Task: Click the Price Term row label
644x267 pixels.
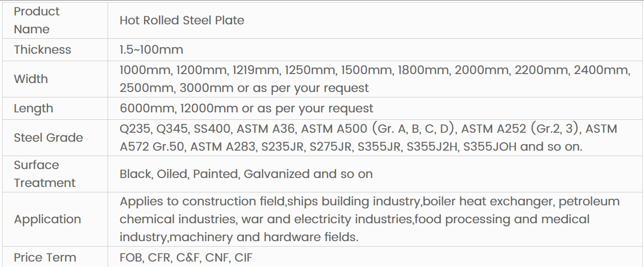Action: pos(45,258)
